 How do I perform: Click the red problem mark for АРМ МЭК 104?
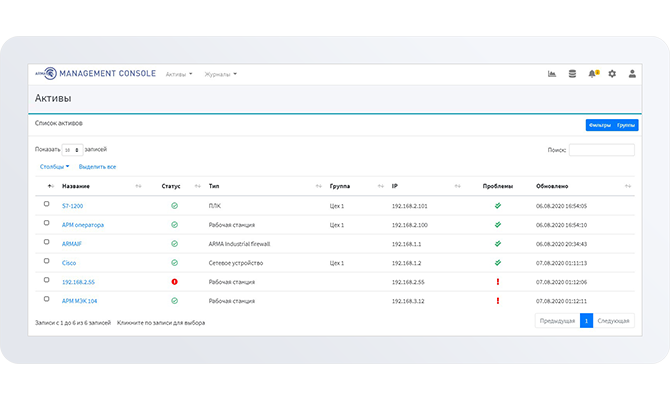coord(497,300)
